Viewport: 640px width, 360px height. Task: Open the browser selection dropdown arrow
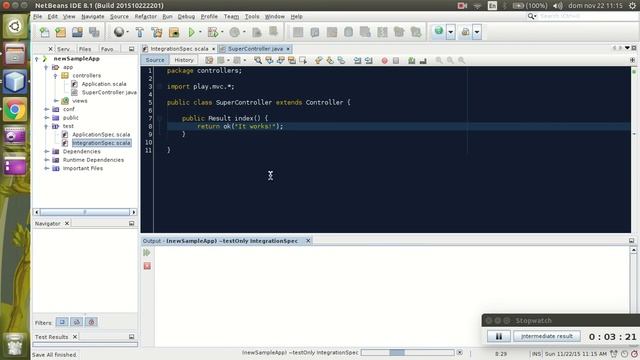click(x=451, y=31)
